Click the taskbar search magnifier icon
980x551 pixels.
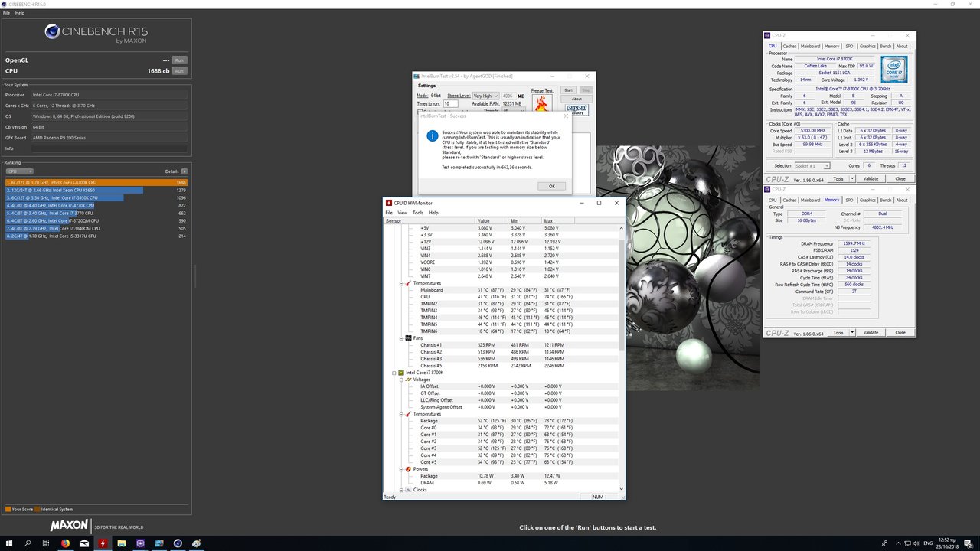[x=28, y=543]
